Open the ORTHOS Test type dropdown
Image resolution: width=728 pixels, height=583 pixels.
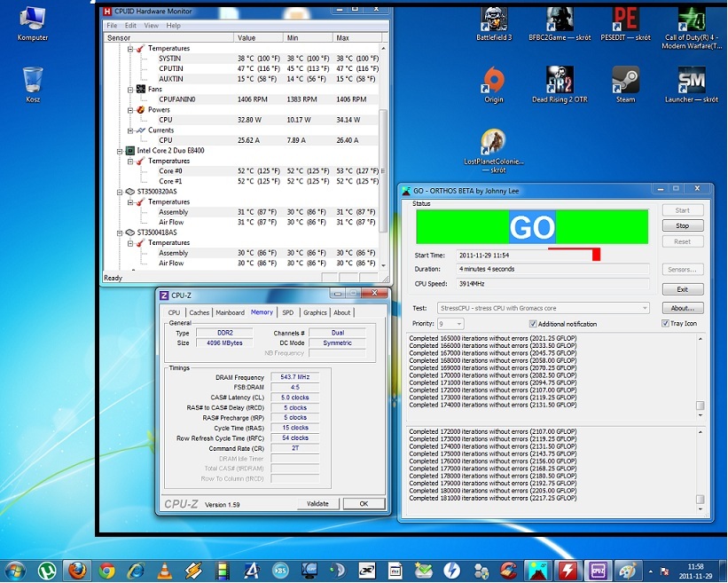pos(543,308)
